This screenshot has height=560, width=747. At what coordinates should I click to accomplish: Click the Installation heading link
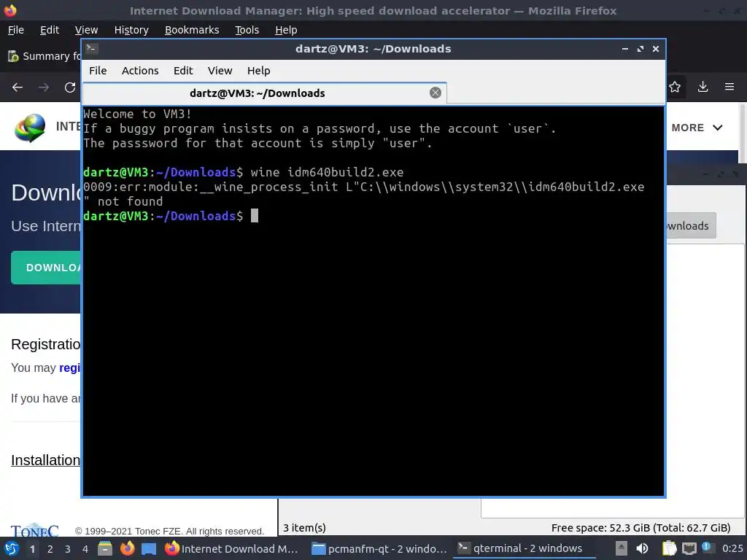[x=46, y=460]
